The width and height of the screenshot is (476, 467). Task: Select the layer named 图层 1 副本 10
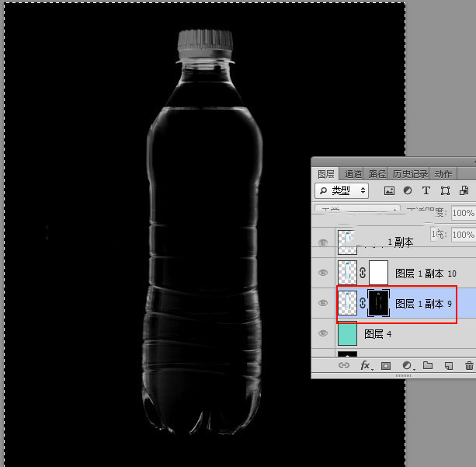426,274
